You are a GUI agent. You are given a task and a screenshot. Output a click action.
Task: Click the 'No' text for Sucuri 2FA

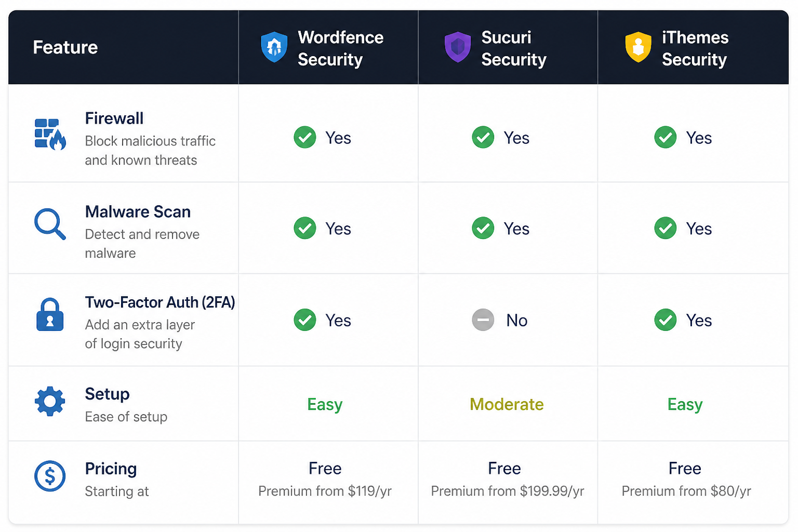point(517,321)
